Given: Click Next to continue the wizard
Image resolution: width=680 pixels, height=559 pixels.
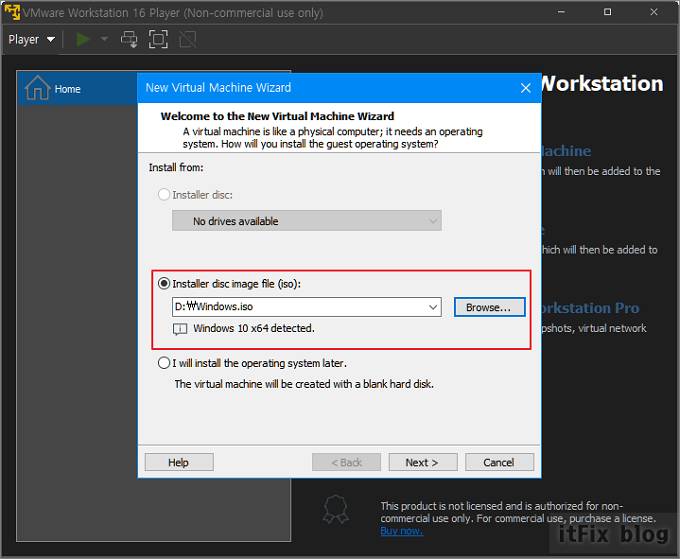Looking at the screenshot, I should (x=423, y=462).
